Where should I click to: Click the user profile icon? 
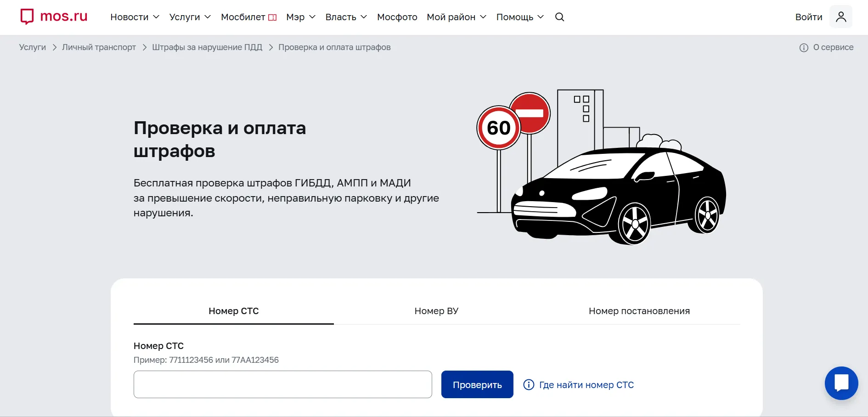842,16
